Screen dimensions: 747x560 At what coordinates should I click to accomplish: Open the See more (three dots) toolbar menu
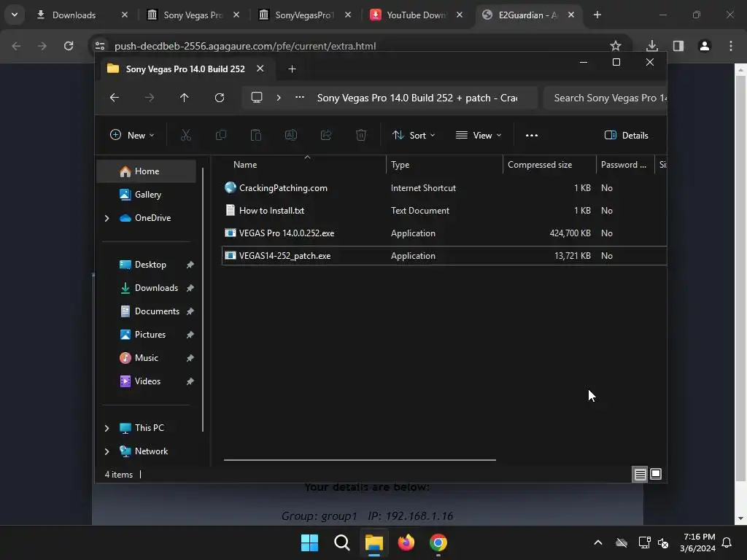click(x=532, y=135)
